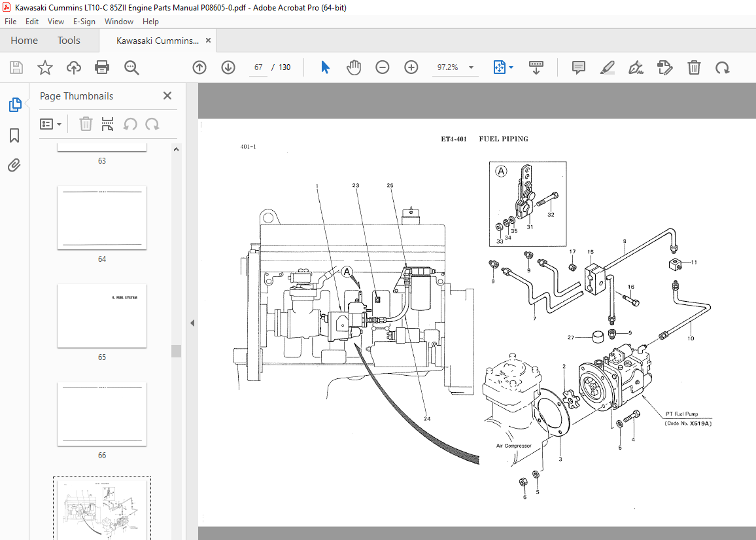Add a sticky note comment
Viewport: 756px width, 540px height.
[579, 67]
